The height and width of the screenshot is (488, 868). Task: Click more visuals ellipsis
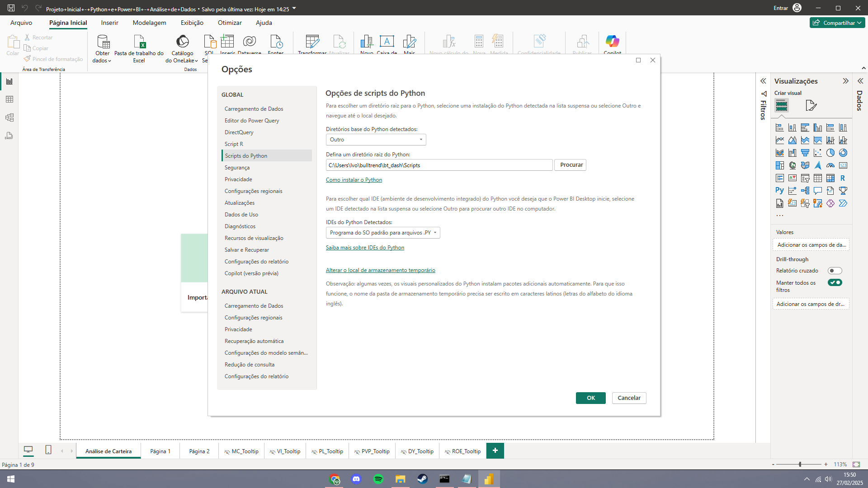click(x=780, y=216)
